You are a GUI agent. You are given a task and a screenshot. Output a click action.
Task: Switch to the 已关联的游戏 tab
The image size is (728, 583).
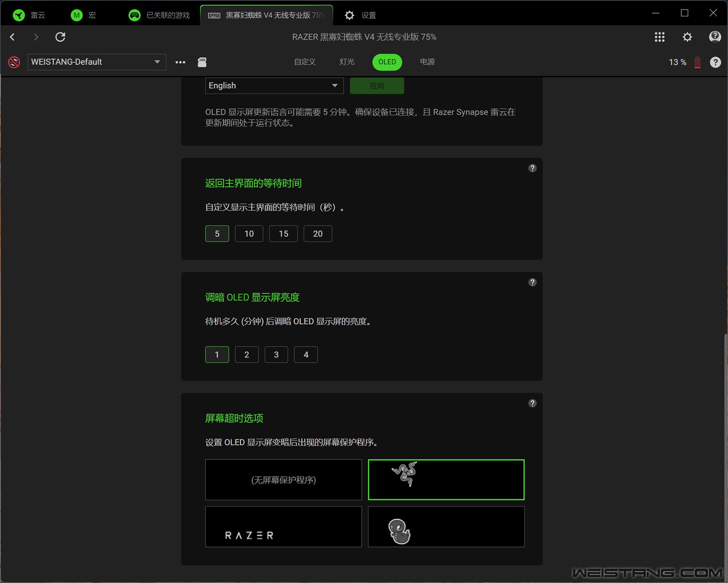pos(159,15)
